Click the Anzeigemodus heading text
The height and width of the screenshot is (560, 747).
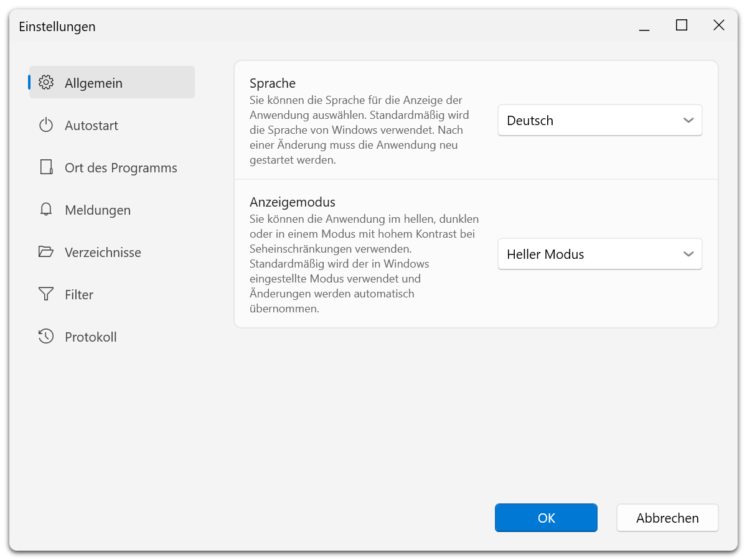[x=293, y=202]
